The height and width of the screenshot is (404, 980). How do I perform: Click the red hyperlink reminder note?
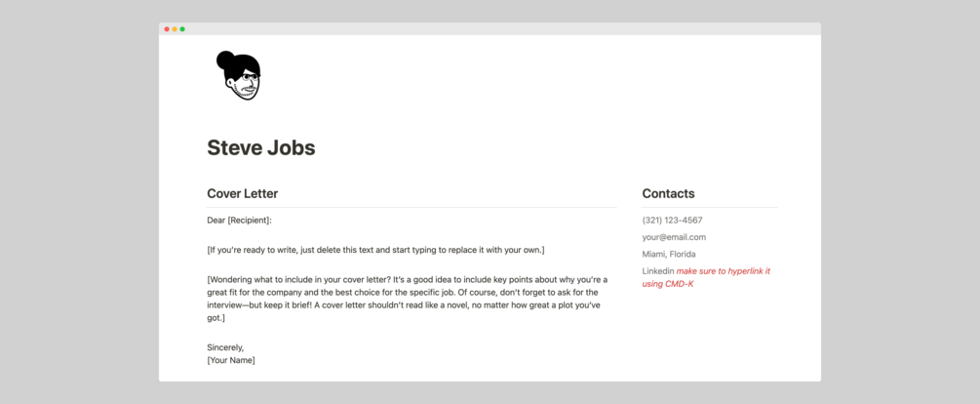(723, 271)
